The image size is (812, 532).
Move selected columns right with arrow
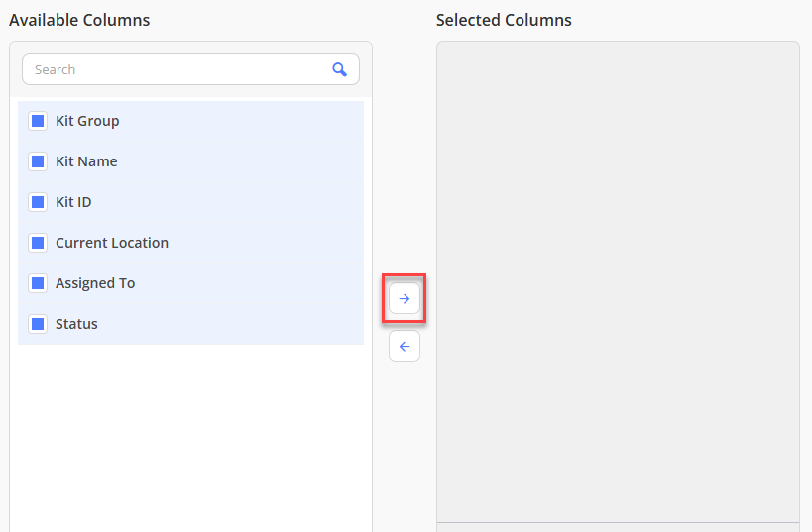click(x=405, y=298)
